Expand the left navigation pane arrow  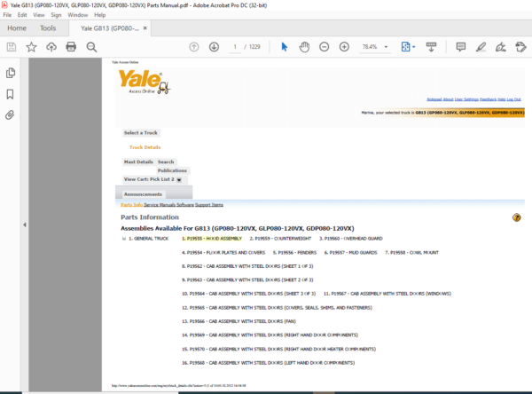click(x=25, y=225)
